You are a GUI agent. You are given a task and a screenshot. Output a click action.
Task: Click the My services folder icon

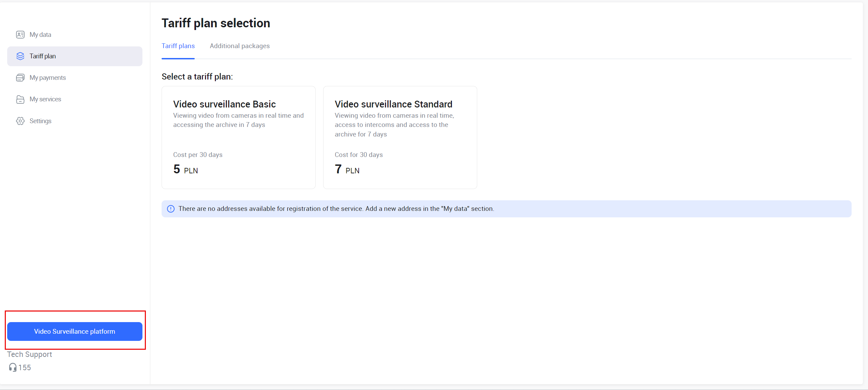(x=20, y=99)
